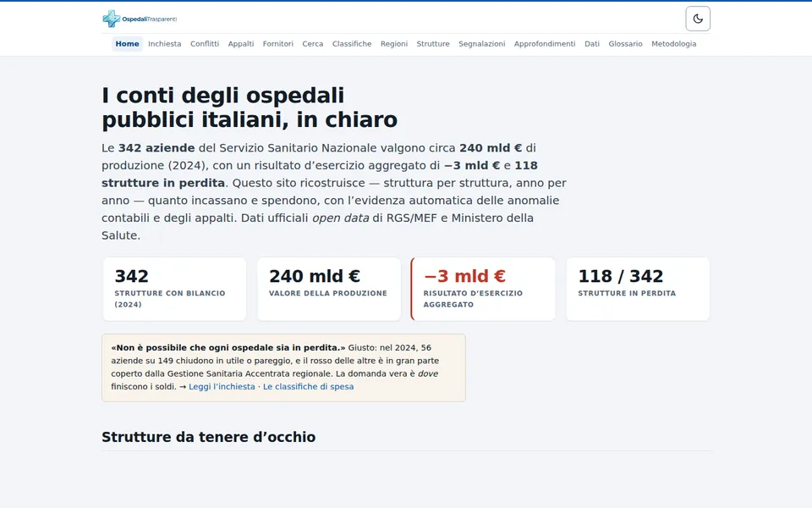Click the "342 Strutture con bilancio" card
This screenshot has width=812, height=508.
(174, 290)
